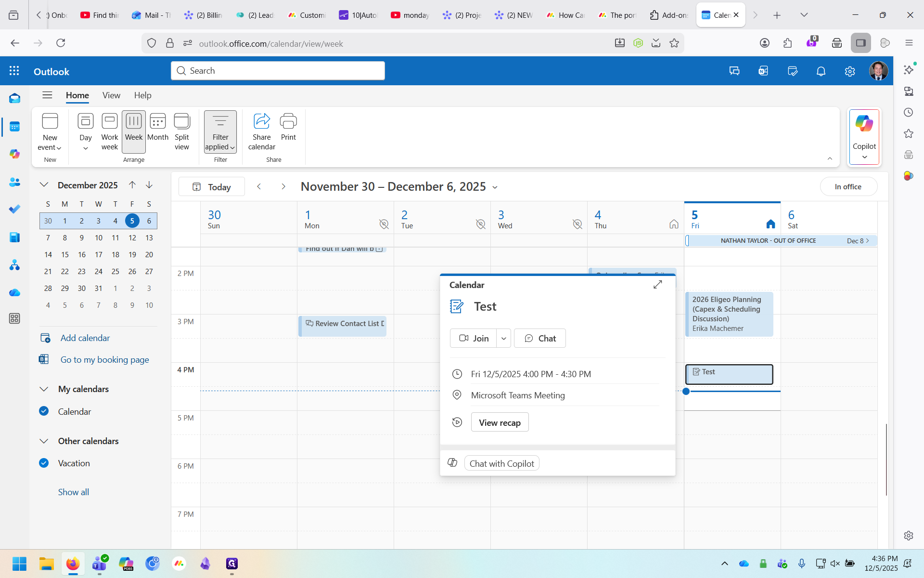Open the notifications bell

[821, 71]
